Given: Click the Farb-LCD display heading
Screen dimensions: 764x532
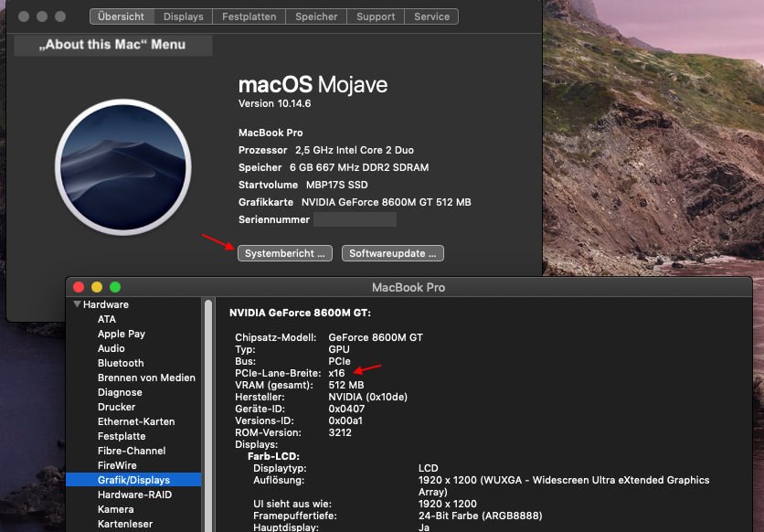Looking at the screenshot, I should point(273,456).
